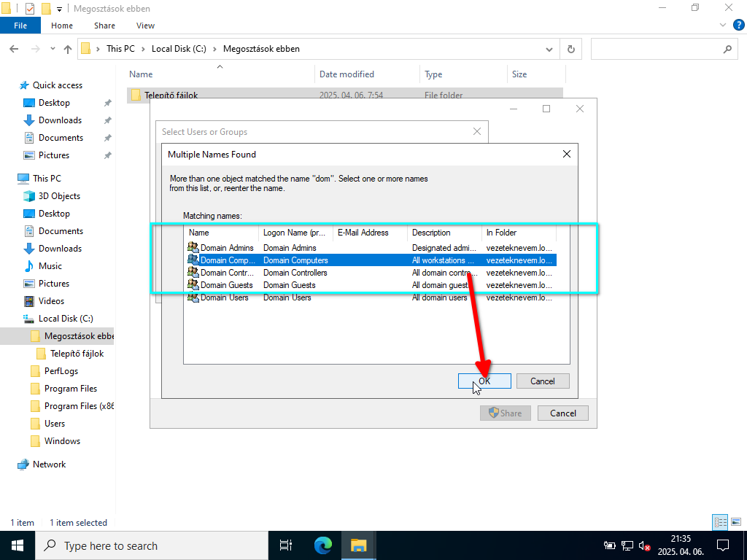The image size is (747, 560).
Task: Open the File menu tab
Action: click(x=20, y=26)
